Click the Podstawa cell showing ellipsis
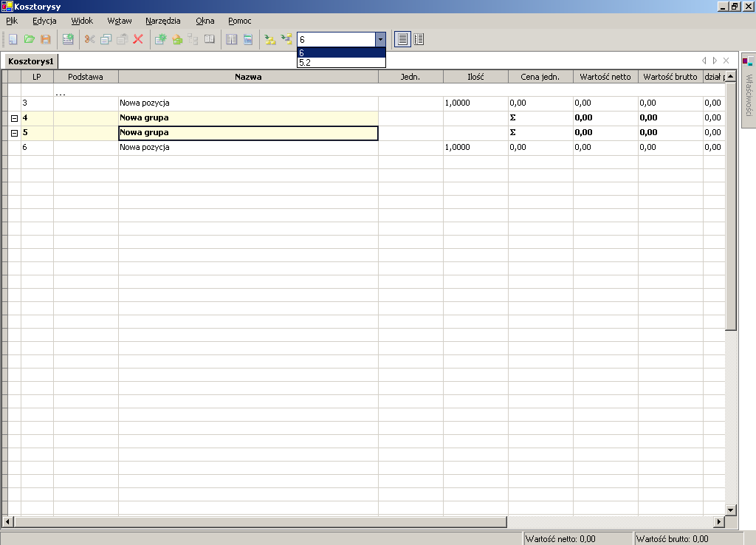The image size is (756, 545). (x=86, y=91)
